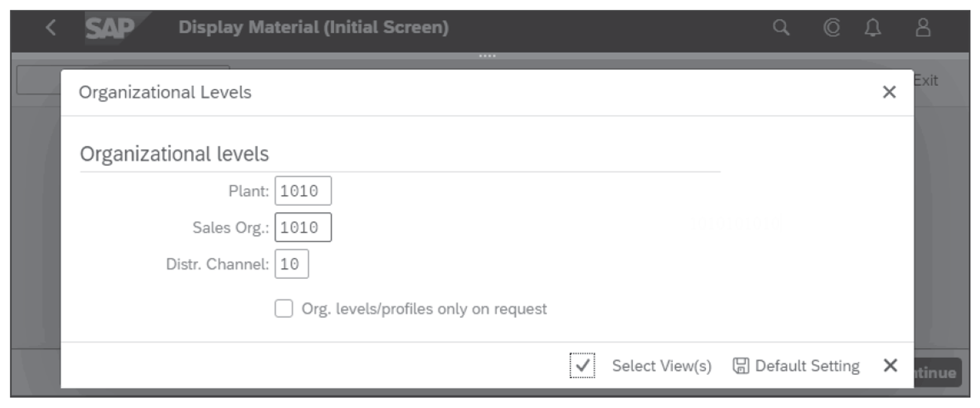Open the Plant value selector
The image size is (980, 408).
click(x=303, y=190)
